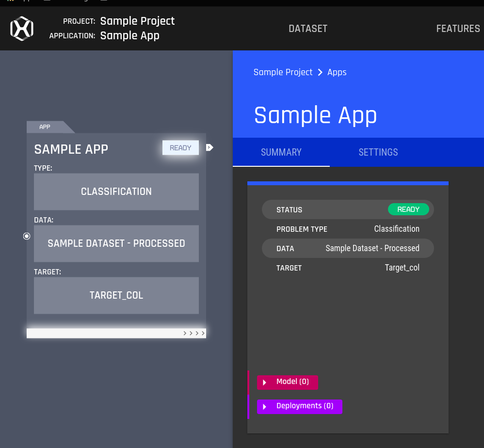Click the arrow icon beside the READY badge
The width and height of the screenshot is (484, 448).
(x=210, y=147)
